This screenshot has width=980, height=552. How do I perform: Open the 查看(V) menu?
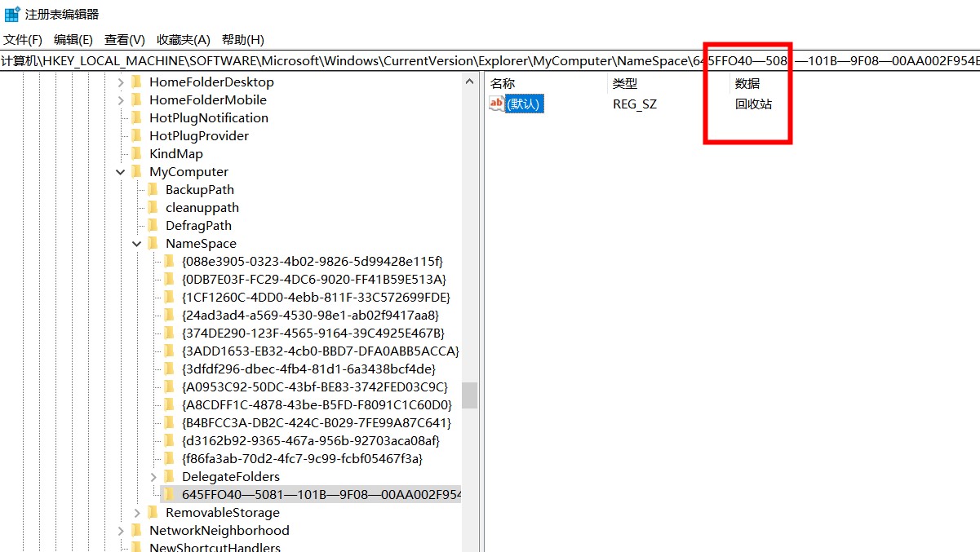[125, 39]
